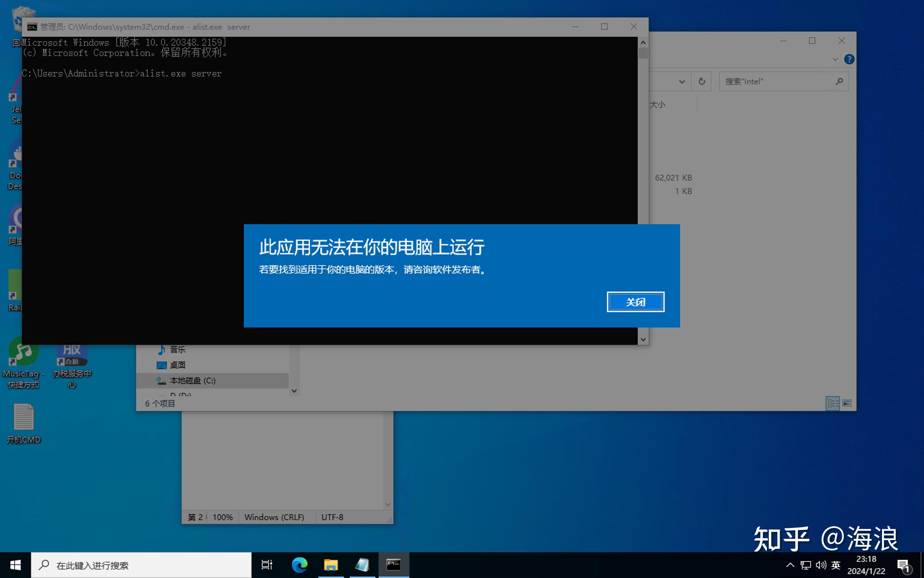Select 本地磁盘 (C:) in the navigation pane
The width and height of the screenshot is (924, 578).
point(212,381)
